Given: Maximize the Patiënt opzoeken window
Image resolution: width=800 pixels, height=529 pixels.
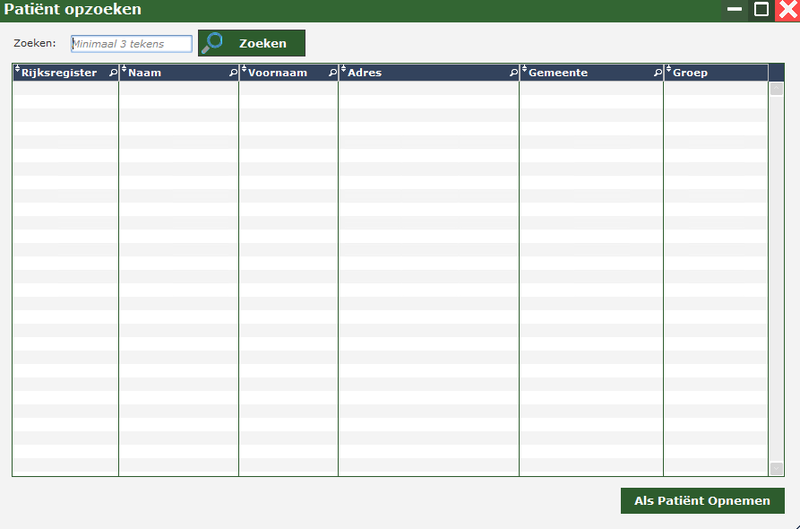Looking at the screenshot, I should [762, 10].
